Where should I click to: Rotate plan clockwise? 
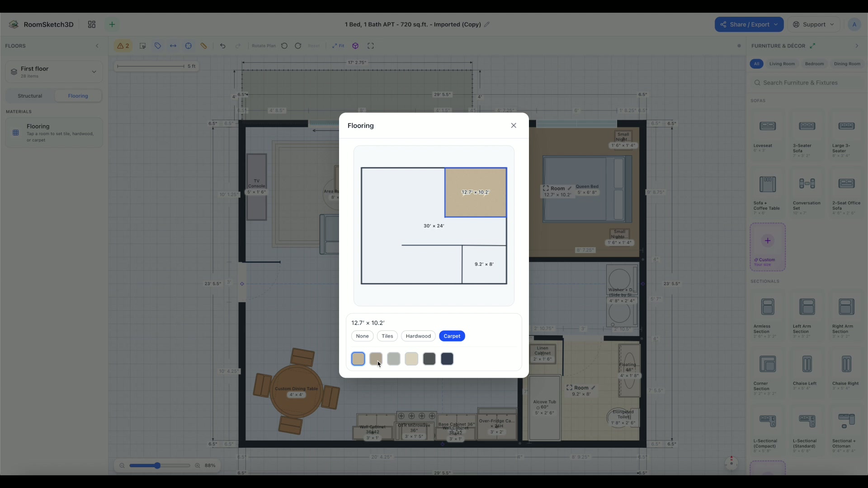point(298,46)
